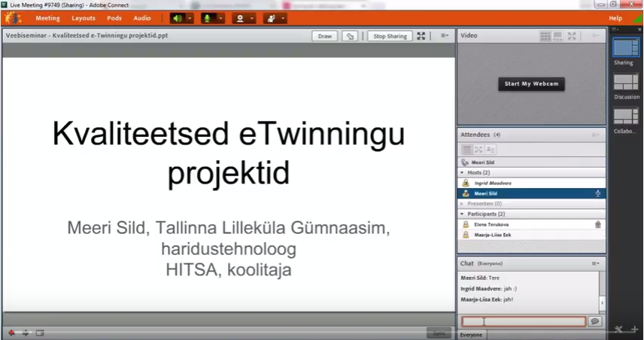Click the send chat message icon
The width and height of the screenshot is (644, 340).
pos(595,321)
